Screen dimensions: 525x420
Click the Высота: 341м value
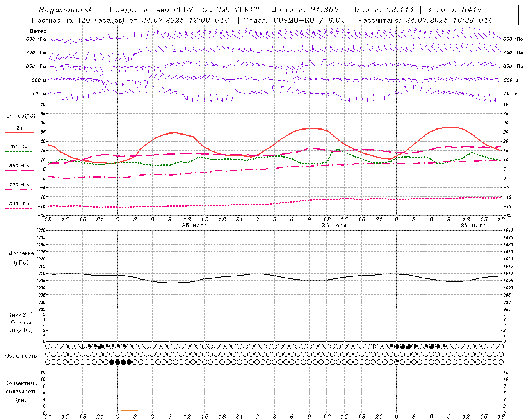tap(454, 10)
